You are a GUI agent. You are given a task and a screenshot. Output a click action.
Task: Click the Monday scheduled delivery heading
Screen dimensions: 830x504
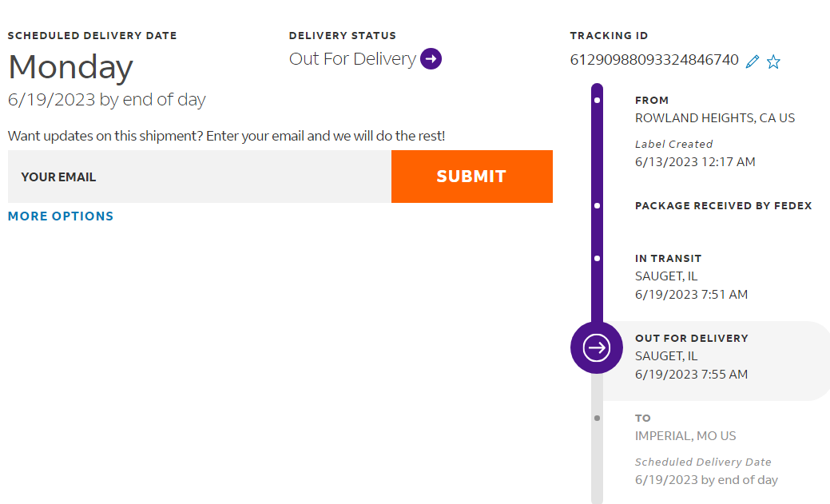coord(70,67)
